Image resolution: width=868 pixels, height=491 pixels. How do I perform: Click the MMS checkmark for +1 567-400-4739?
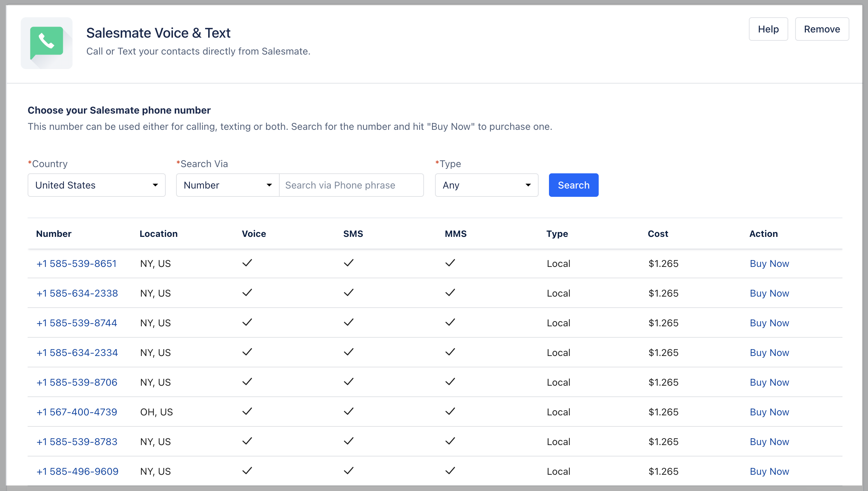click(x=450, y=412)
